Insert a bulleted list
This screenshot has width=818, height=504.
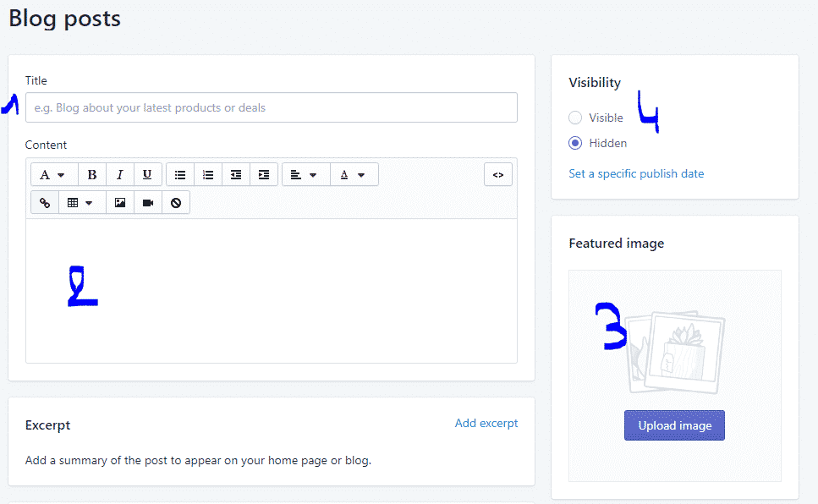180,175
